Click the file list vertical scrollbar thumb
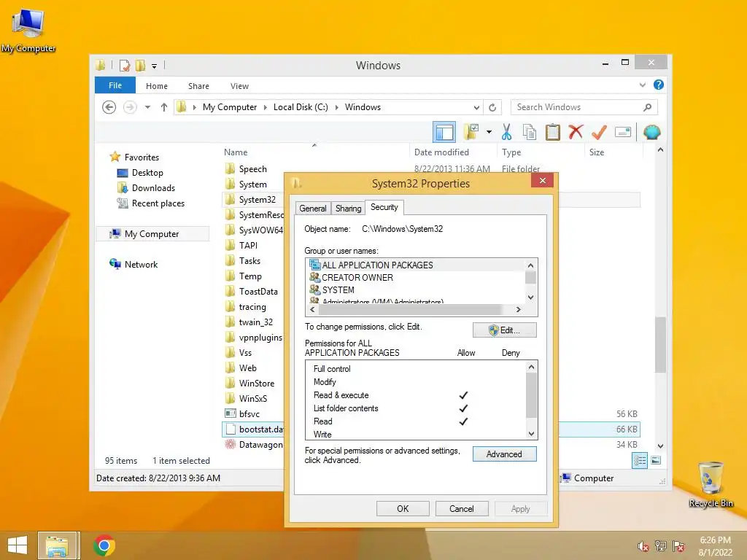747x560 pixels. tap(660, 345)
